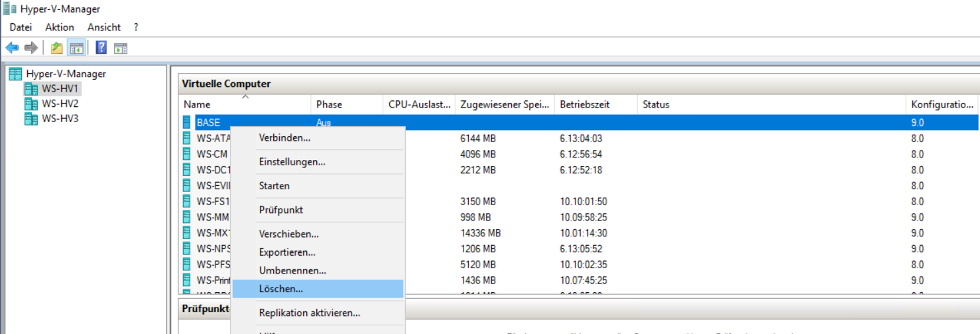Open the ? help menu in menu bar
The height and width of the screenshot is (334, 980).
(136, 27)
